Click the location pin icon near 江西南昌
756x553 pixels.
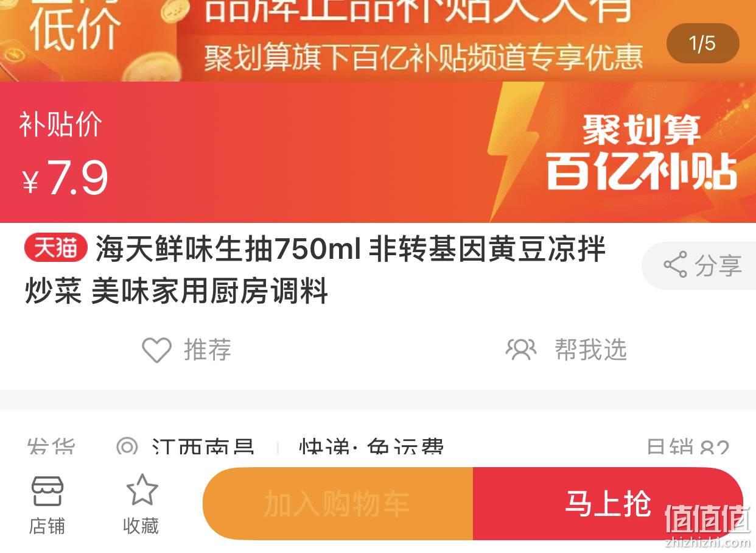(x=127, y=448)
